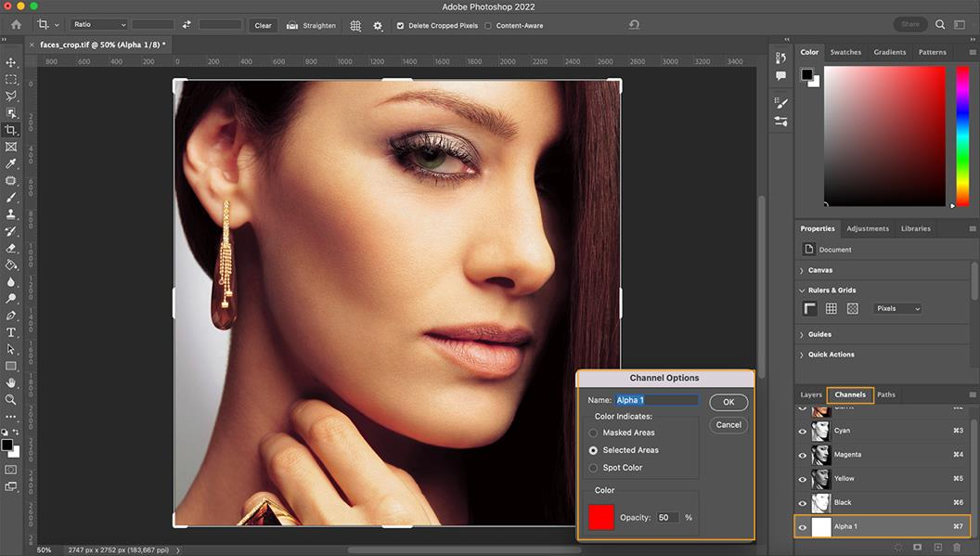Open the Pixels units dropdown
This screenshot has height=556, width=980.
pos(897,308)
